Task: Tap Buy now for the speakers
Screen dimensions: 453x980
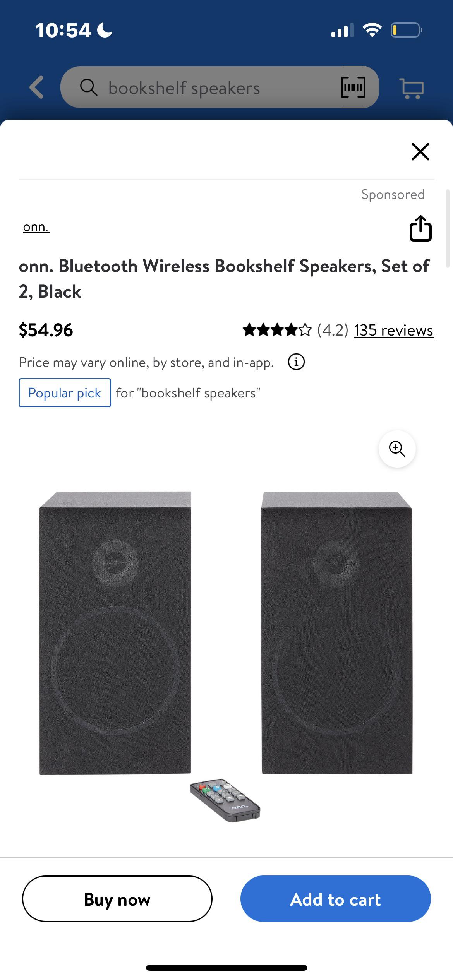Action: [117, 899]
